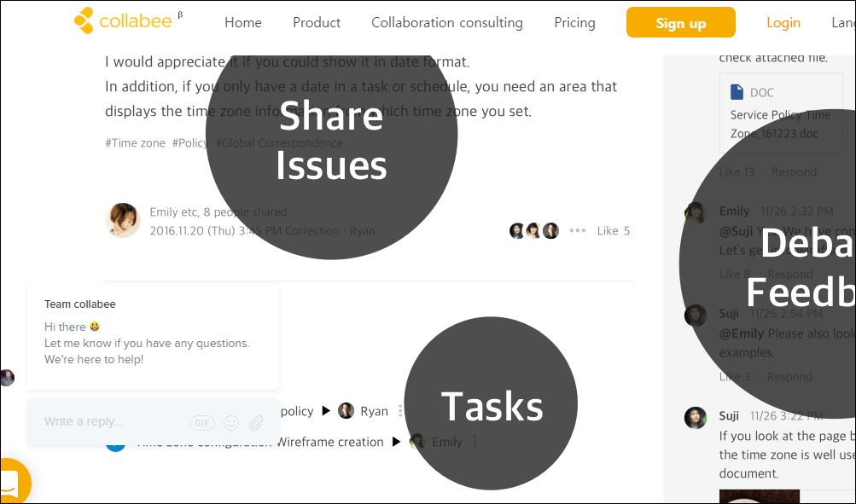Click into the Write a reply field
Viewport: 856px width, 504px height.
[x=114, y=421]
